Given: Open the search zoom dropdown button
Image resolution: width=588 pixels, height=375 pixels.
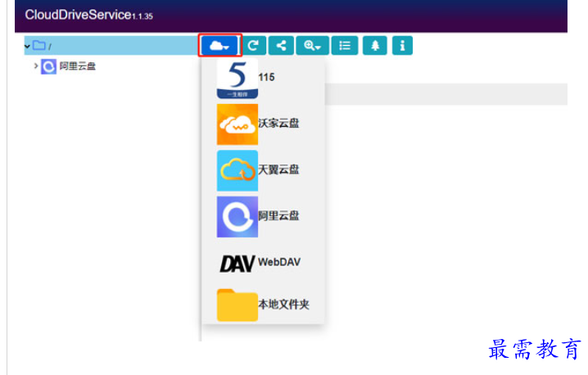Looking at the screenshot, I should click(312, 46).
